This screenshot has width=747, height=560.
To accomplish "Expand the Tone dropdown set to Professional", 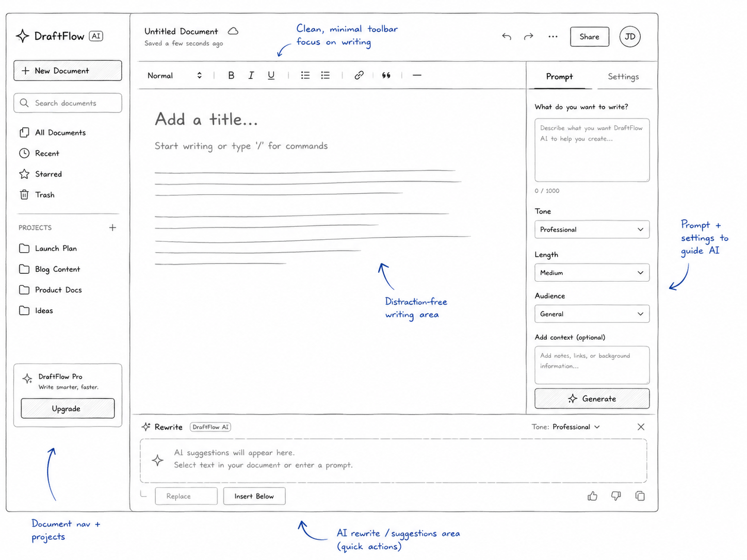I will pyautogui.click(x=592, y=229).
